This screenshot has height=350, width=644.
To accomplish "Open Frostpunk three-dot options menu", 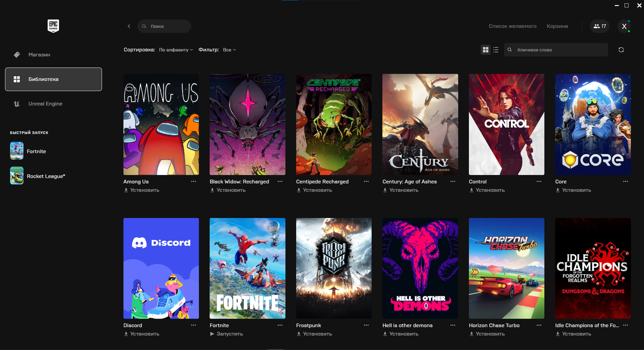I will pos(366,325).
